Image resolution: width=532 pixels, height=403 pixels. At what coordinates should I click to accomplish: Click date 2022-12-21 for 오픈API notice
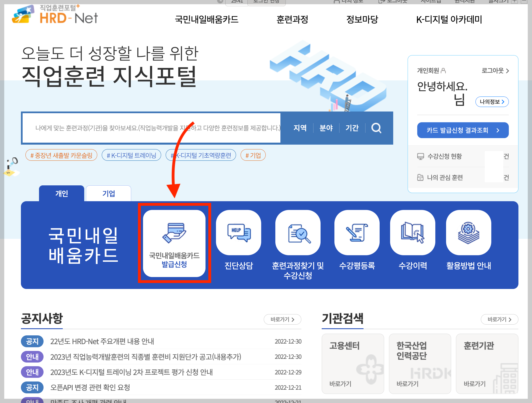pos(288,387)
